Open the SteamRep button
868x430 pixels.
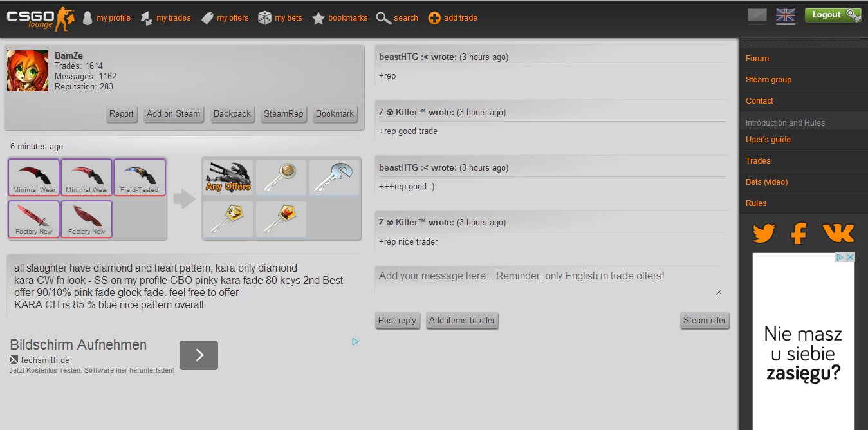[x=283, y=114]
